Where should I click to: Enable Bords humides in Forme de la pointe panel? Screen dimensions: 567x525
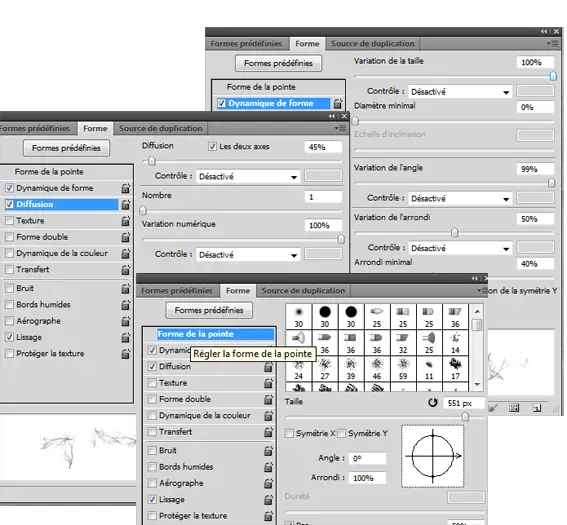click(x=152, y=467)
